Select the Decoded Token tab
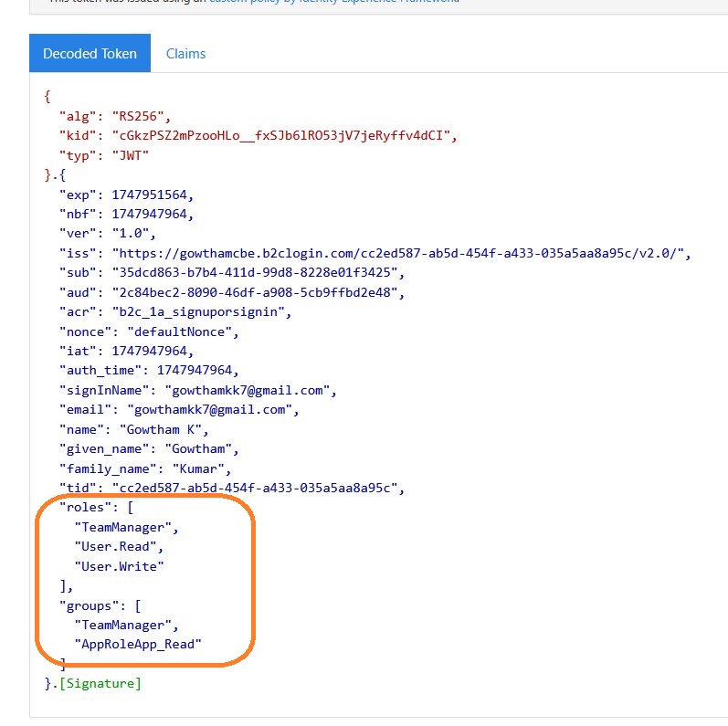This screenshot has width=728, height=726. point(90,53)
